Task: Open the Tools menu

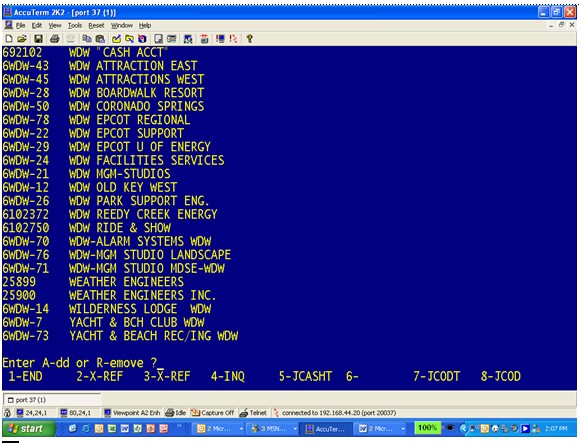Action: tap(74, 25)
